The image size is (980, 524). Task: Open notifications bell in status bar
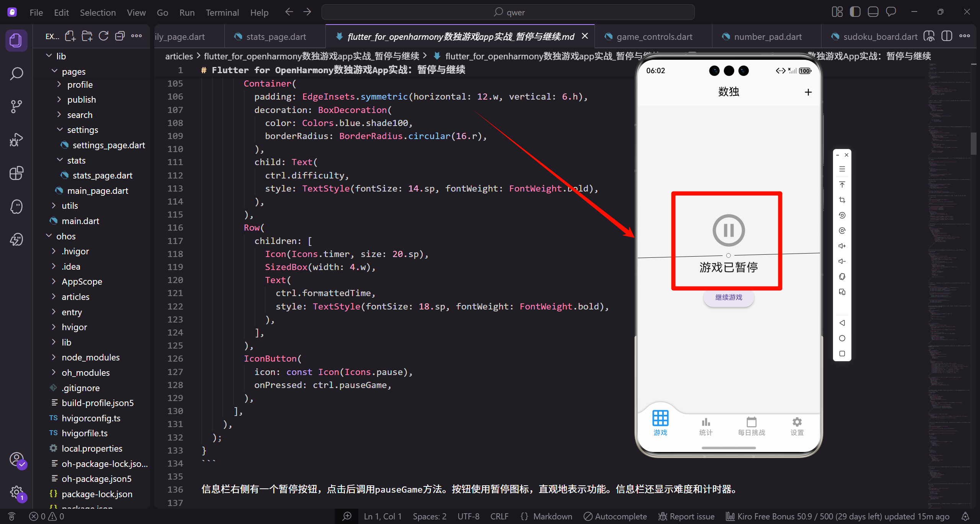pos(965,516)
